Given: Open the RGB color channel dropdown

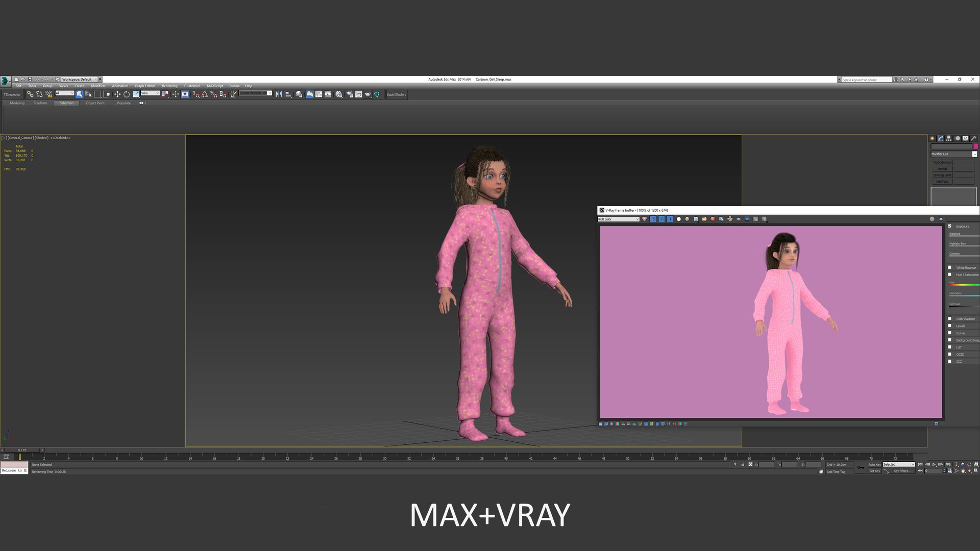Looking at the screenshot, I should click(619, 219).
